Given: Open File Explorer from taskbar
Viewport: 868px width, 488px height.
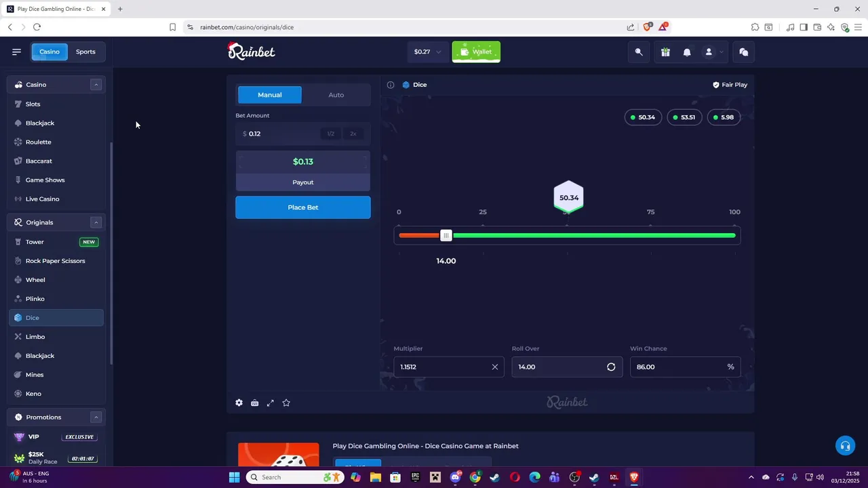Looking at the screenshot, I should point(376,477).
